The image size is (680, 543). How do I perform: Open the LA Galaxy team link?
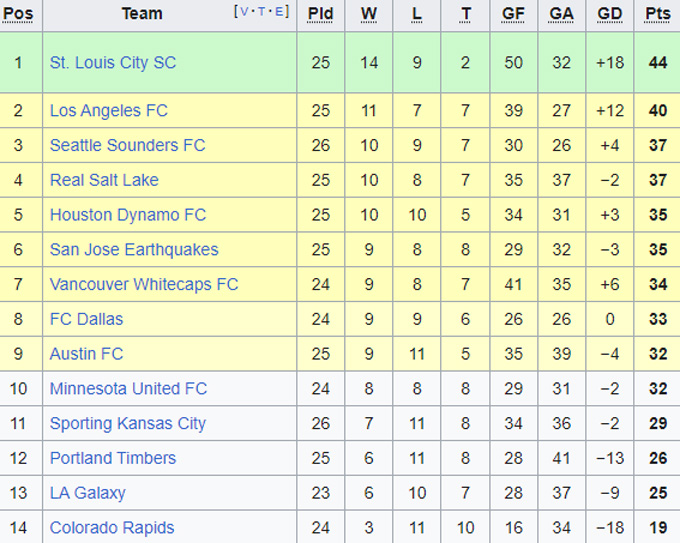click(88, 493)
